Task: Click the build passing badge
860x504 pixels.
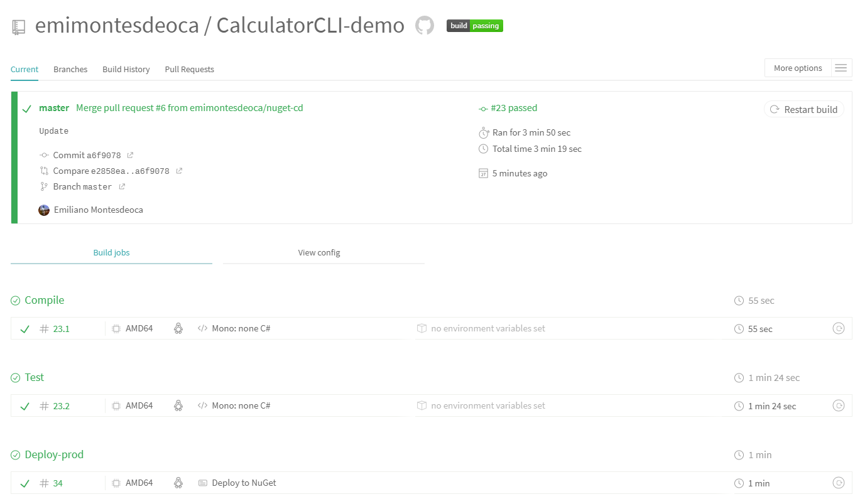Action: click(475, 26)
